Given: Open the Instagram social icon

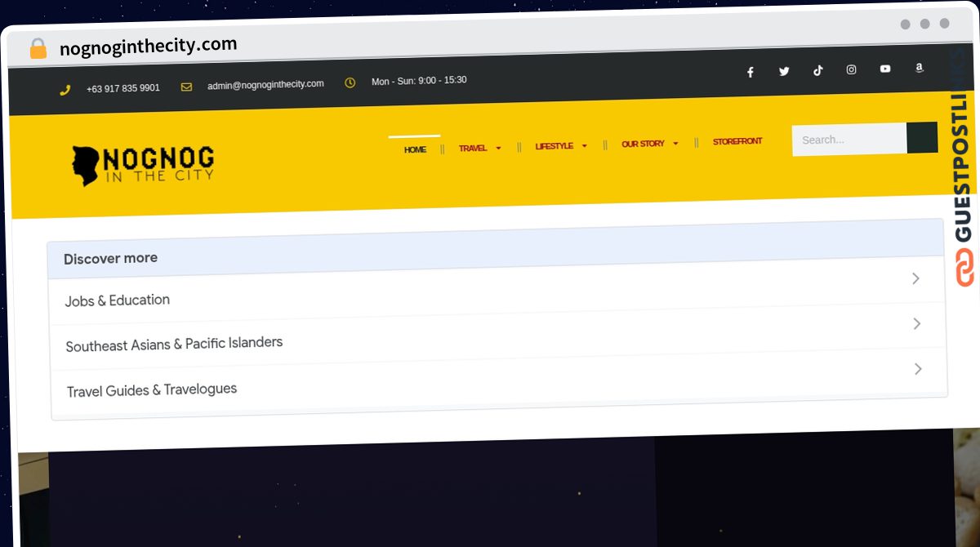Looking at the screenshot, I should pyautogui.click(x=851, y=69).
